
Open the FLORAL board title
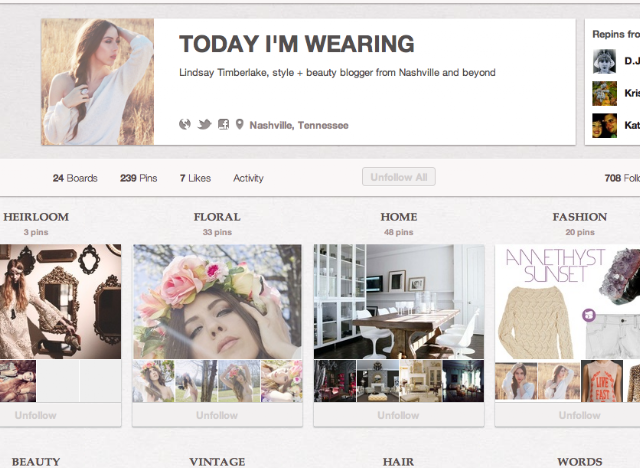217,217
